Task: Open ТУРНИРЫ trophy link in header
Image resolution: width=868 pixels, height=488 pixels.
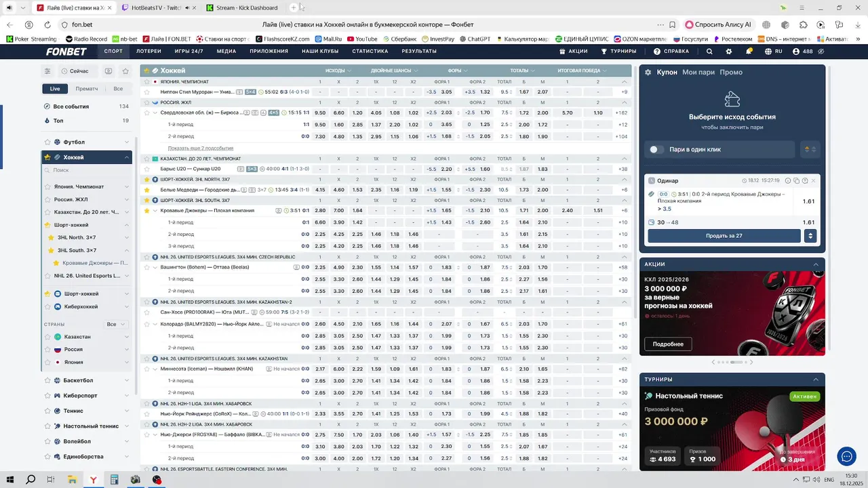Action: [618, 52]
